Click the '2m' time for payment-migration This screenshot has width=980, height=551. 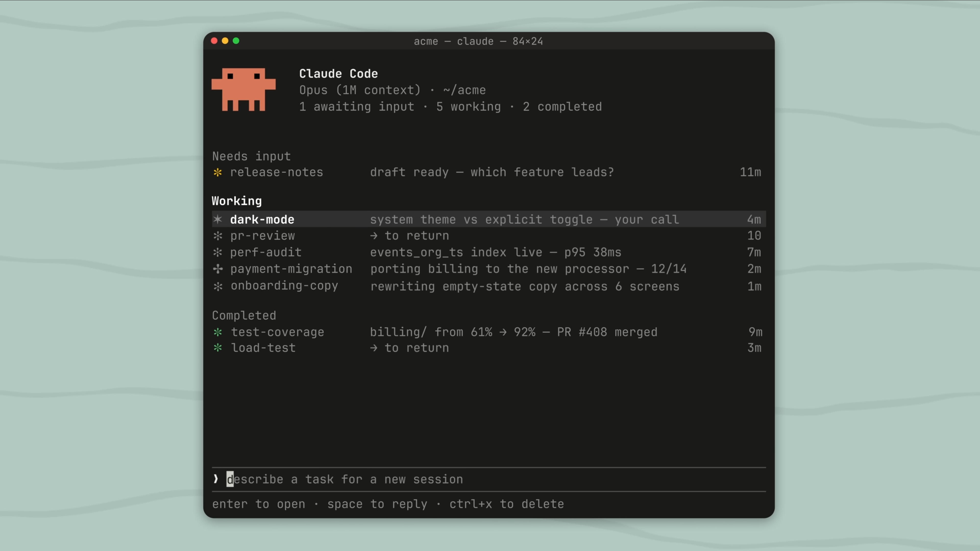click(x=754, y=269)
